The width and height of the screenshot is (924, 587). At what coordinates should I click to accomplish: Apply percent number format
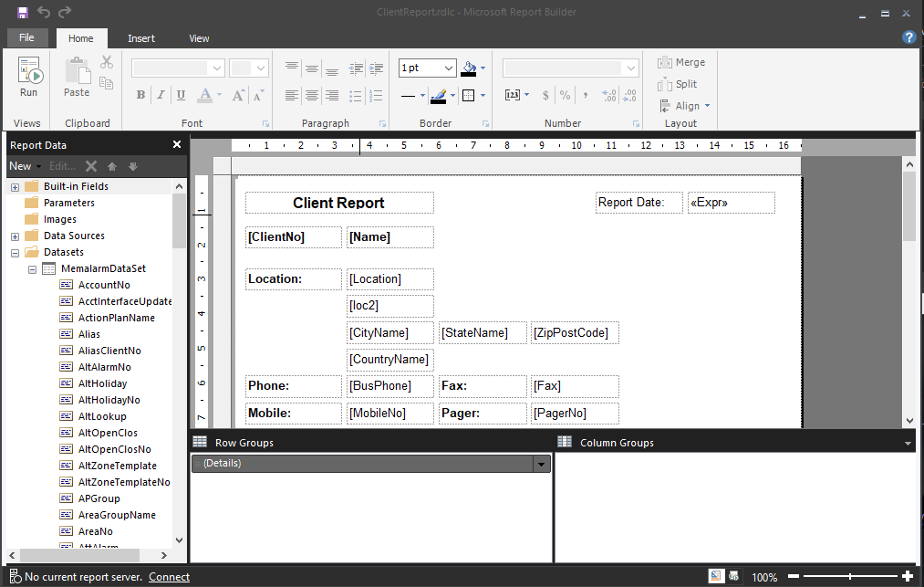(x=566, y=95)
